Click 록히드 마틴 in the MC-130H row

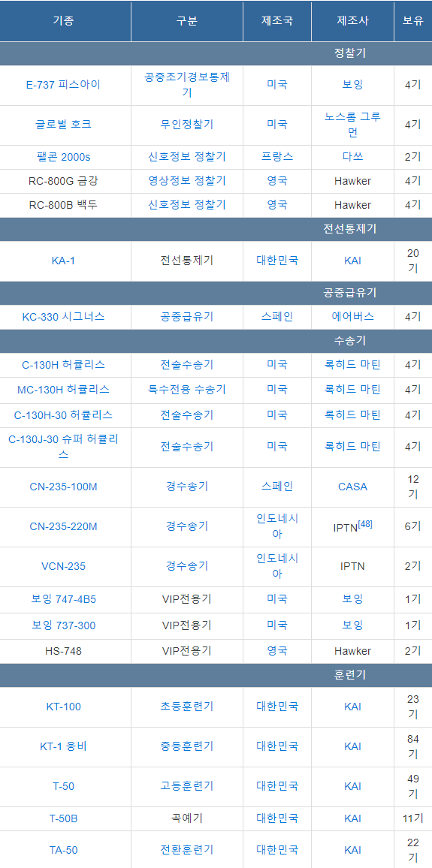pyautogui.click(x=353, y=389)
